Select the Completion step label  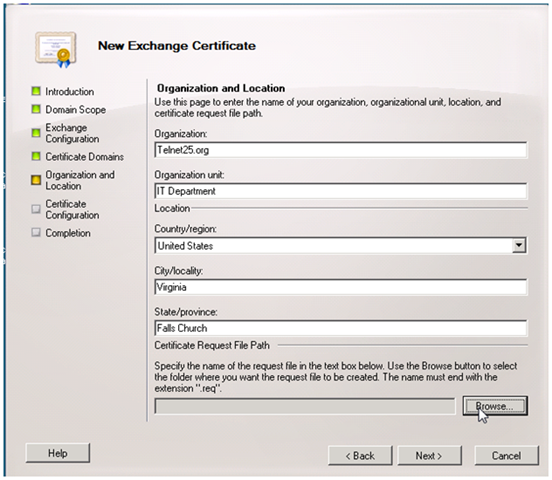68,233
